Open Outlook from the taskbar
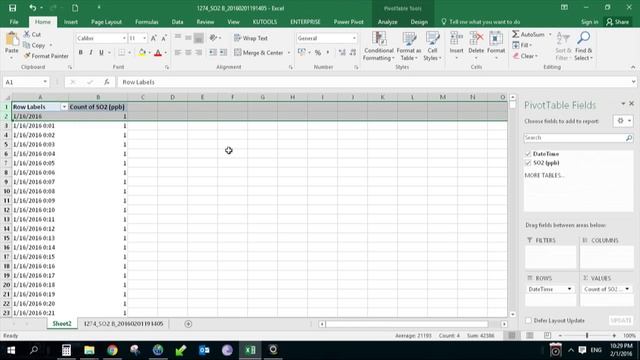640x360 pixels. [204, 350]
